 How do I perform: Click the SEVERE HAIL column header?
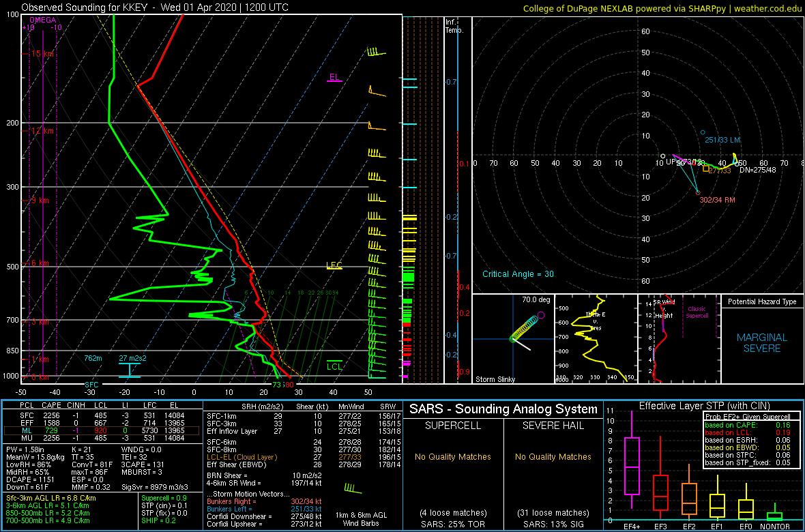coord(553,425)
